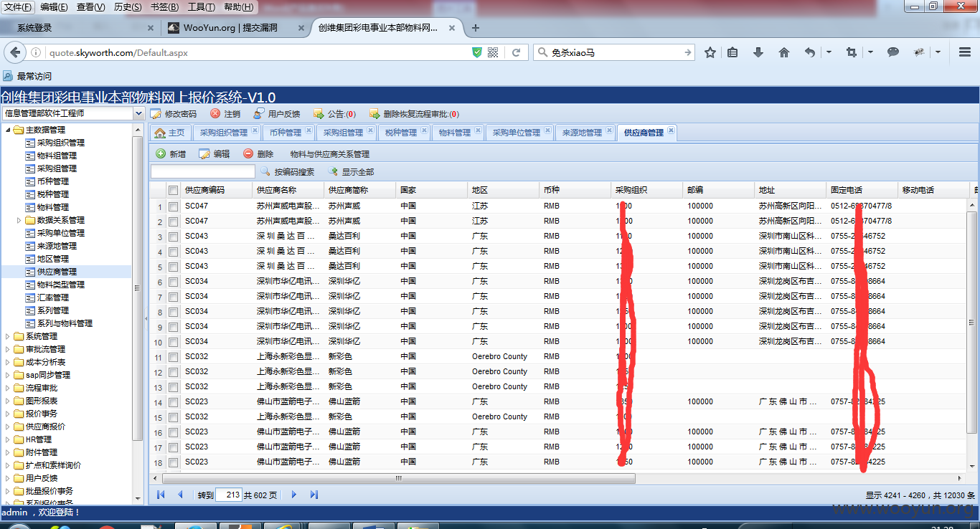Bookmark this page with the star icon

[x=710, y=52]
